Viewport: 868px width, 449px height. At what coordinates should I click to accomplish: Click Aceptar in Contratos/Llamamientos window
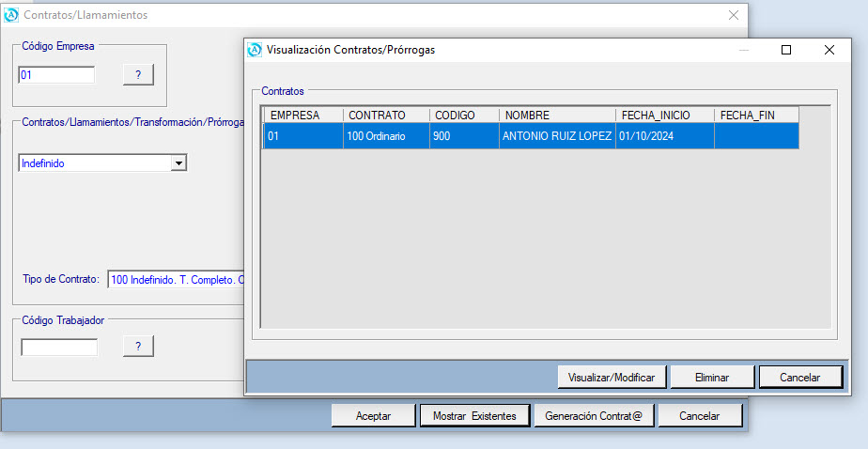(x=373, y=415)
